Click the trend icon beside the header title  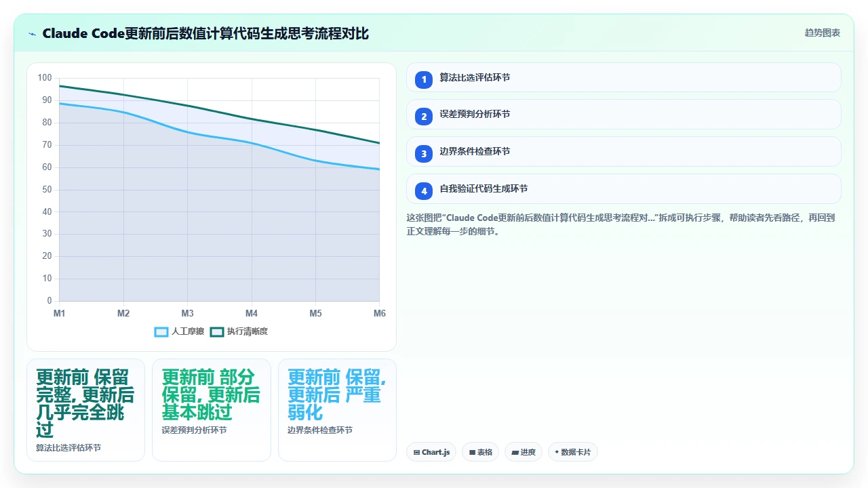(x=32, y=34)
